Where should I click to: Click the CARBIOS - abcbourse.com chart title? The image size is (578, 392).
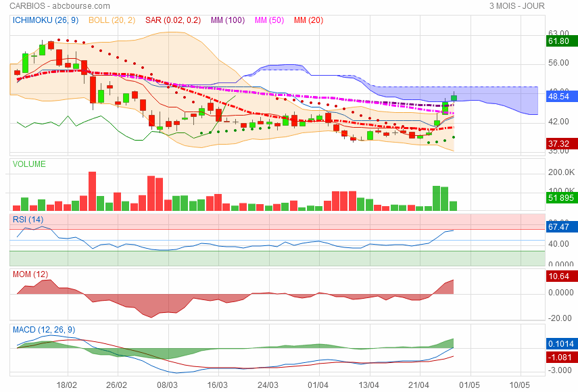click(x=59, y=6)
